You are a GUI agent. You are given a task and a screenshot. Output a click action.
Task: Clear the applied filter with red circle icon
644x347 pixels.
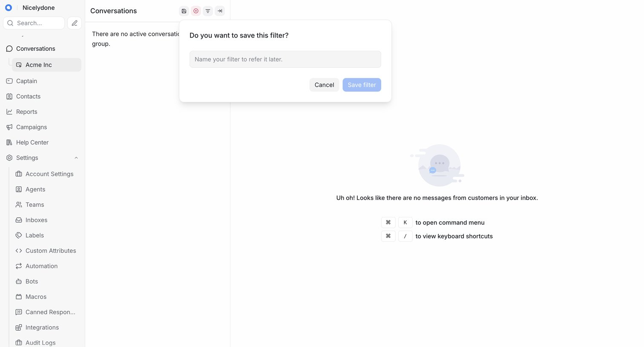point(196,11)
